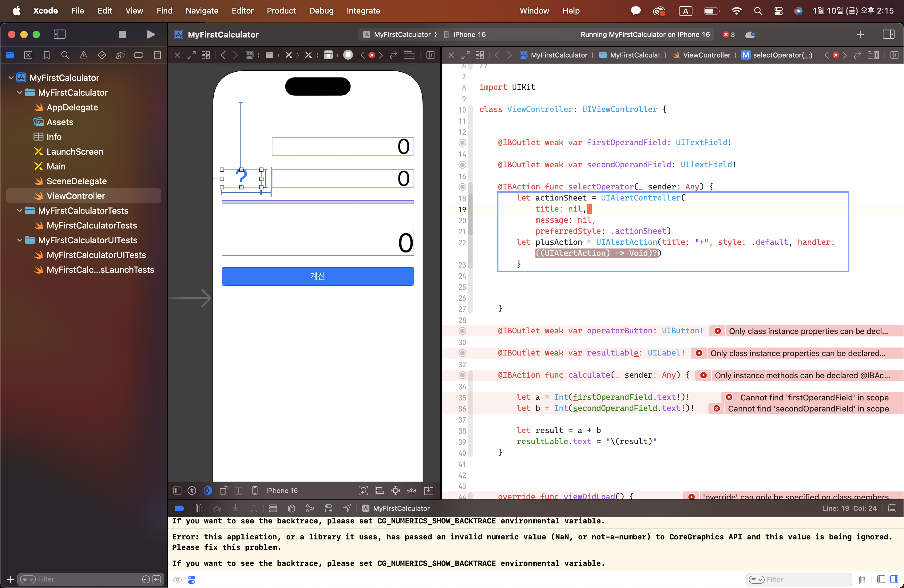The width and height of the screenshot is (904, 588).
Task: Select the SceneDelegate file
Action: pyautogui.click(x=76, y=181)
